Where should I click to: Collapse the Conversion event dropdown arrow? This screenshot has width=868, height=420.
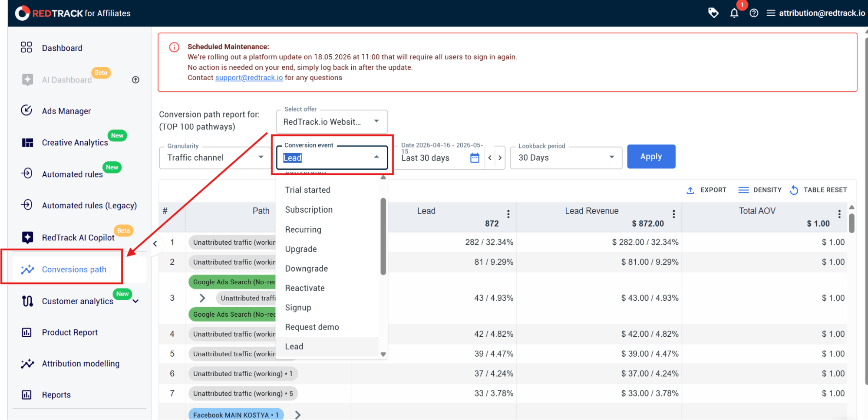376,157
